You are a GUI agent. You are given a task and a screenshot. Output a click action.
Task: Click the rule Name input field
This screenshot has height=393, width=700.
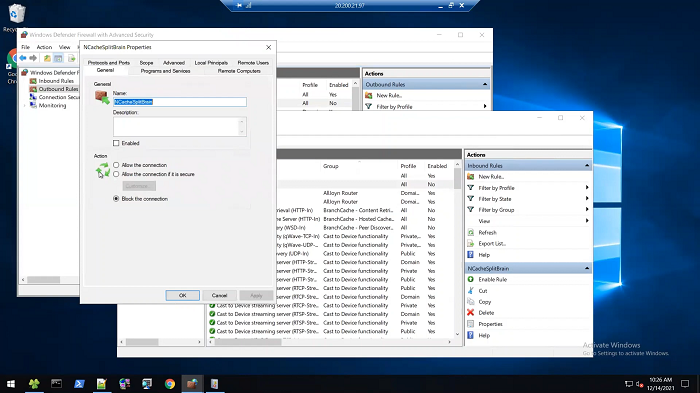pos(179,102)
